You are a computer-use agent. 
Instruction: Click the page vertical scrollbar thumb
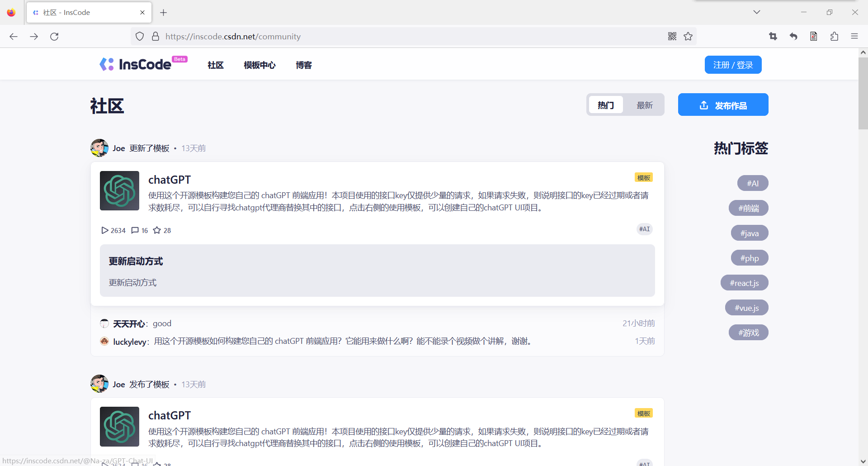[863, 94]
